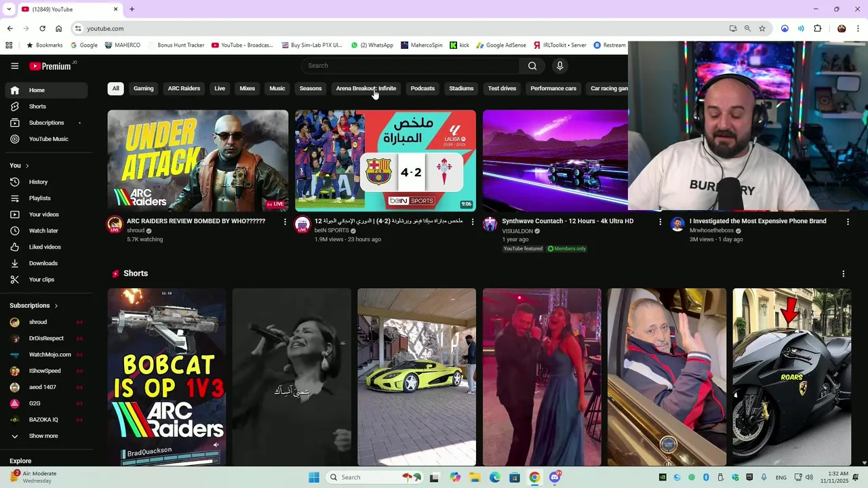Open options for Most Expensive Phone video

coord(848,222)
